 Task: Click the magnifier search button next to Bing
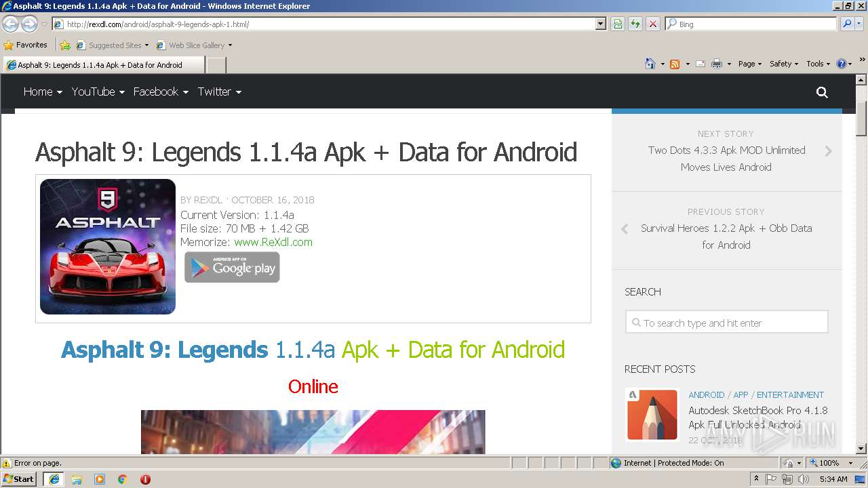coord(846,24)
